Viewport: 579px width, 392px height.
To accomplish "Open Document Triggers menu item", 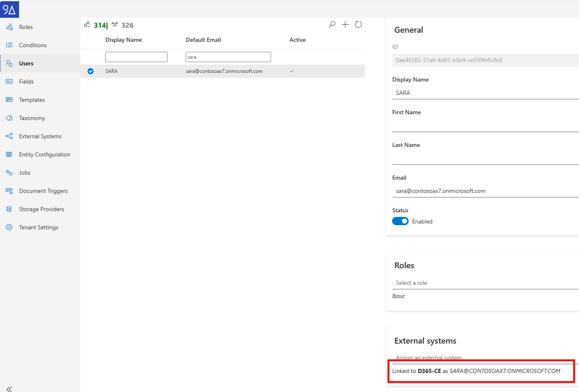I will [43, 191].
